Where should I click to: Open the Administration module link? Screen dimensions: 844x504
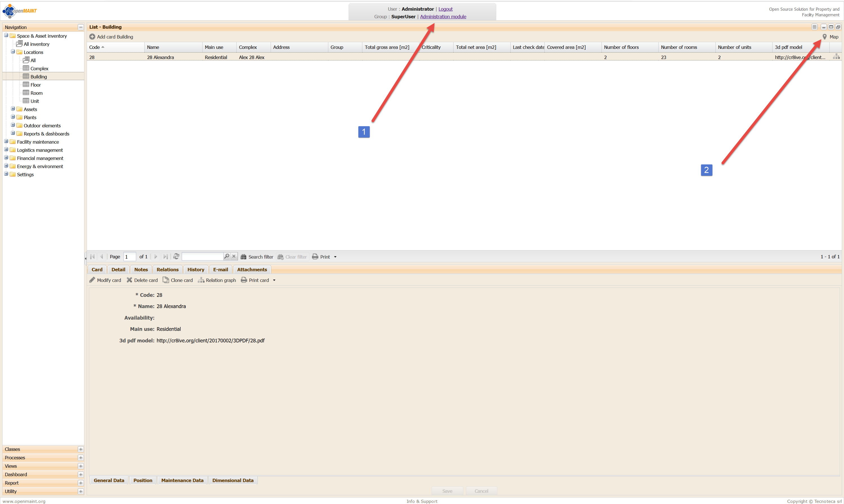pyautogui.click(x=443, y=17)
